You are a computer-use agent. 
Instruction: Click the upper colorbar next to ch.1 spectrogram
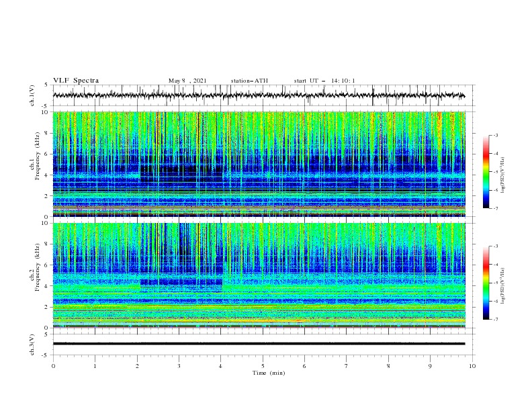486,172
